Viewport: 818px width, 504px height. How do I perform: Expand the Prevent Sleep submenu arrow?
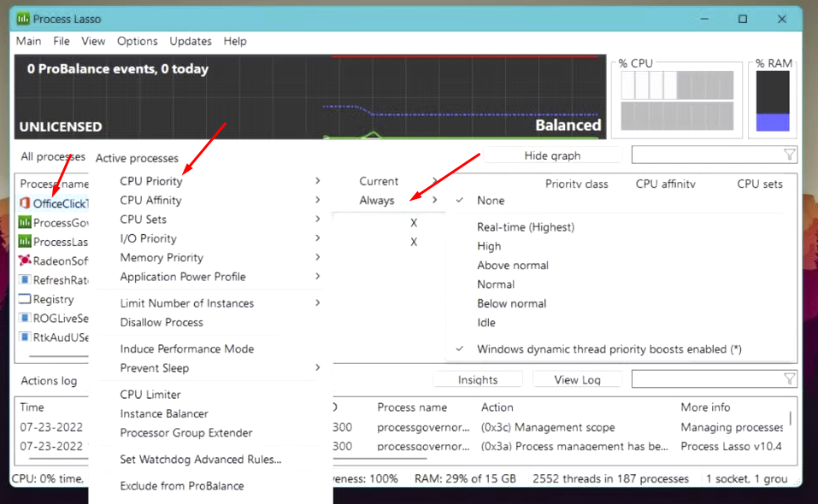(x=318, y=367)
